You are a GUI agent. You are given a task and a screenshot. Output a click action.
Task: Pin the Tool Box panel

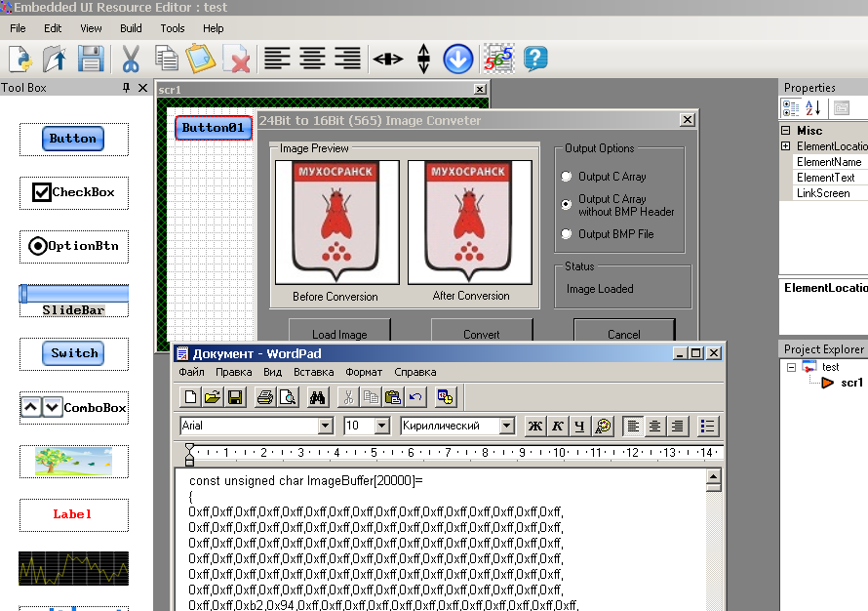126,88
